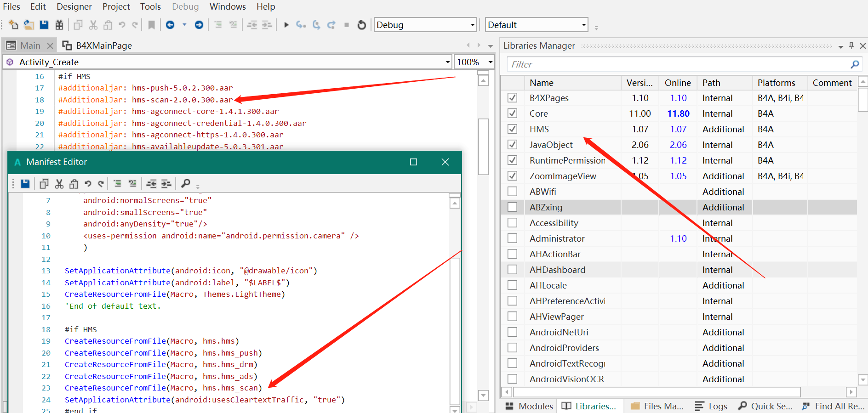Viewport: 868px width, 413px height.
Task: Open the Project menu
Action: (116, 6)
